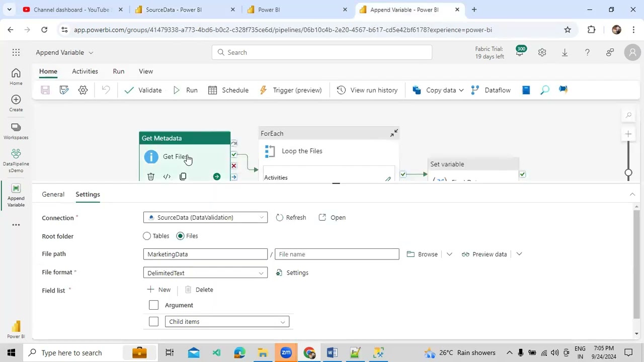Open General tab of activity
The image size is (644, 362).
click(53, 194)
